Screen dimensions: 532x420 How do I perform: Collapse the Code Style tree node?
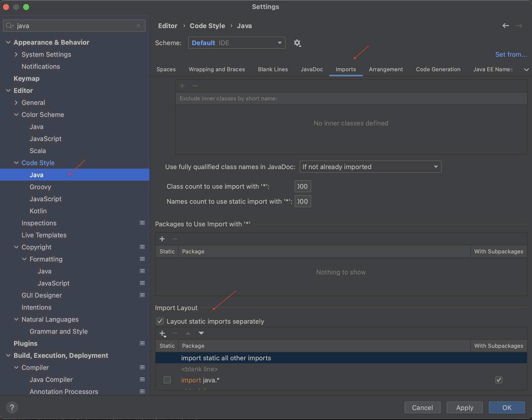pos(16,163)
